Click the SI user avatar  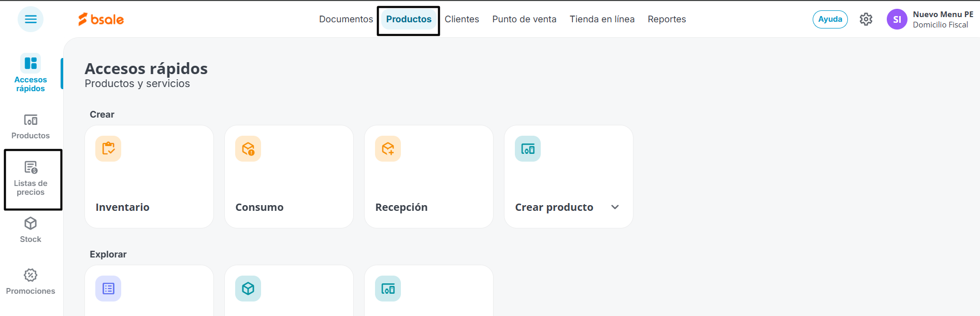(897, 19)
